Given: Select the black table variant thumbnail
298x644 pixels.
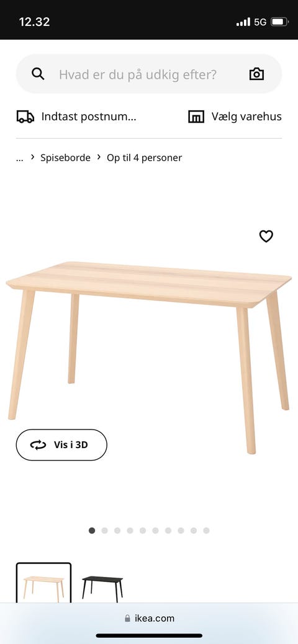Looking at the screenshot, I should tap(102, 583).
